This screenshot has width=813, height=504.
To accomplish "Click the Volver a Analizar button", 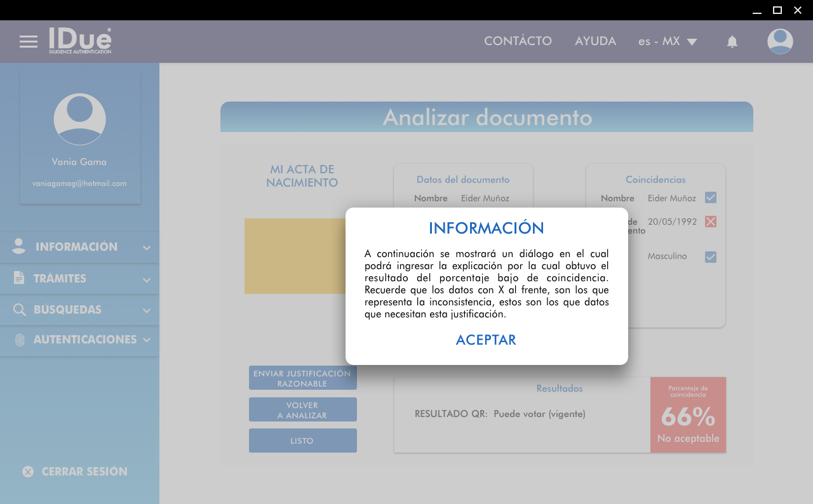I will pos(302,410).
